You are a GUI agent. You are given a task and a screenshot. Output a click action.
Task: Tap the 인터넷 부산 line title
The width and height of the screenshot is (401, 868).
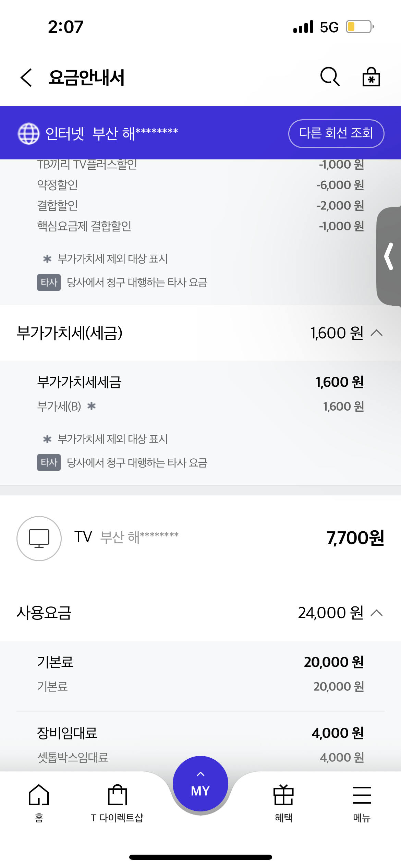(x=112, y=133)
